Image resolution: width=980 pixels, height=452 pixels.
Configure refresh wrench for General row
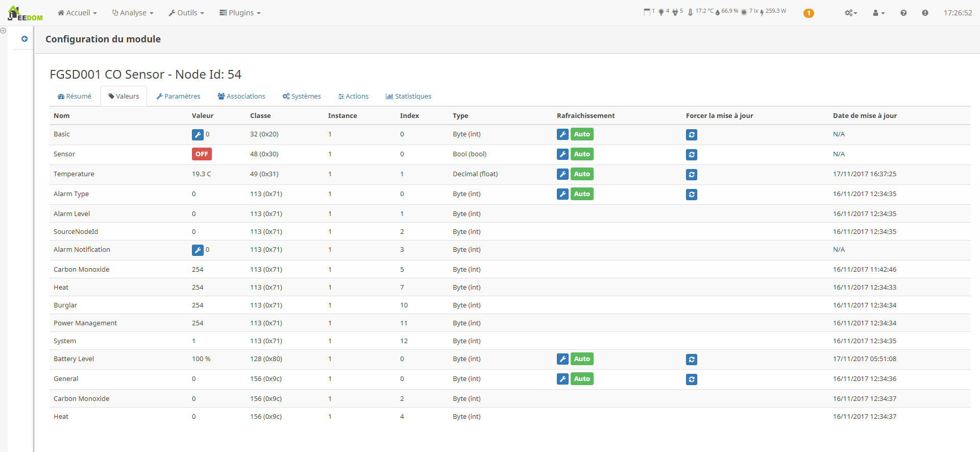pyautogui.click(x=562, y=379)
